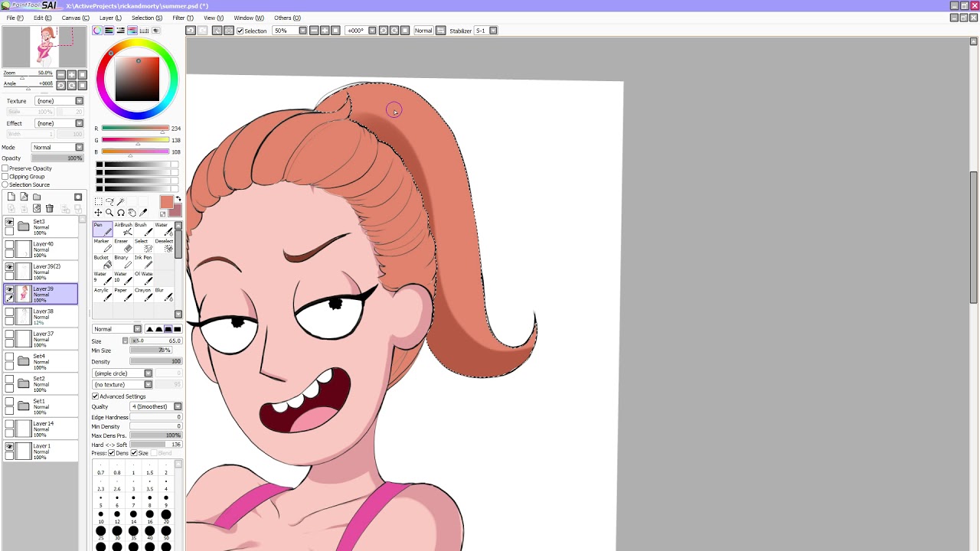The width and height of the screenshot is (980, 551).
Task: Select the Pen brush tool
Action: click(102, 229)
